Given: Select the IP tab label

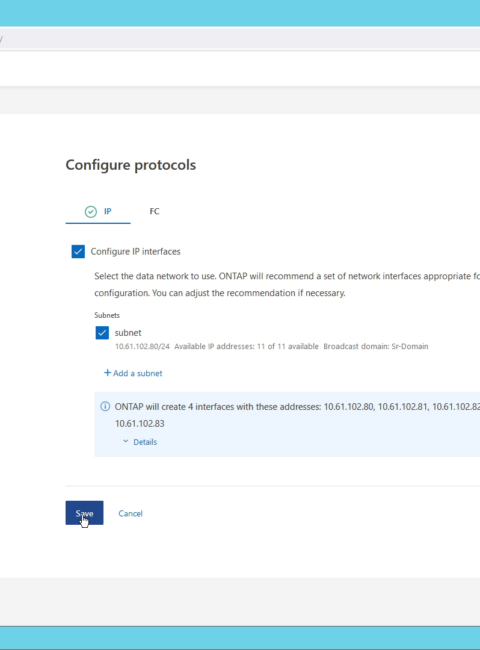Looking at the screenshot, I should (107, 211).
